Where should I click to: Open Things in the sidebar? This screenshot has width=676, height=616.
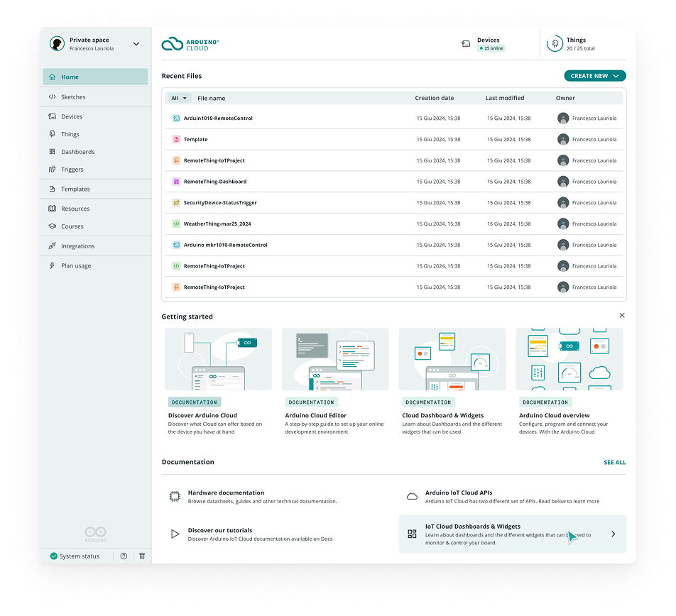coord(95,134)
